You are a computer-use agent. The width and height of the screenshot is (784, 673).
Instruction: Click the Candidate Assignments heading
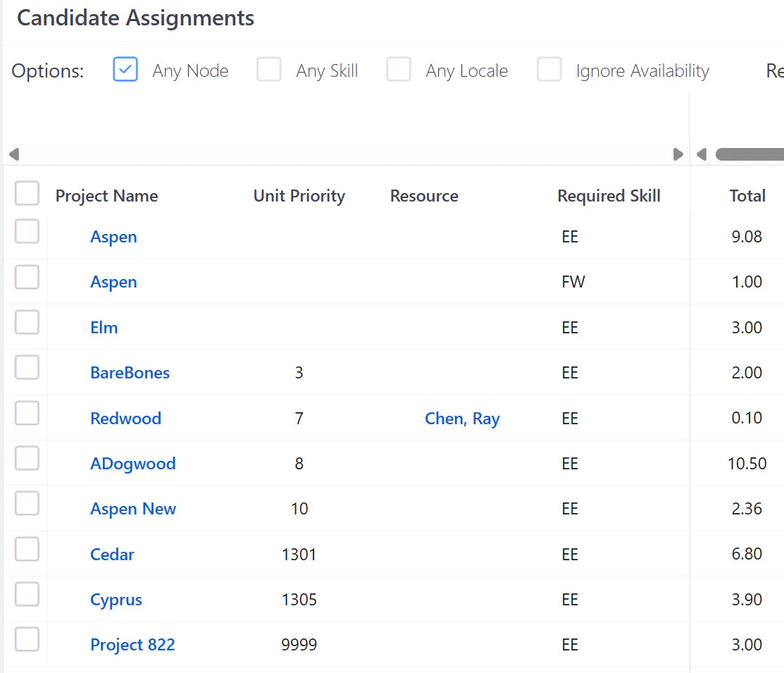point(135,18)
